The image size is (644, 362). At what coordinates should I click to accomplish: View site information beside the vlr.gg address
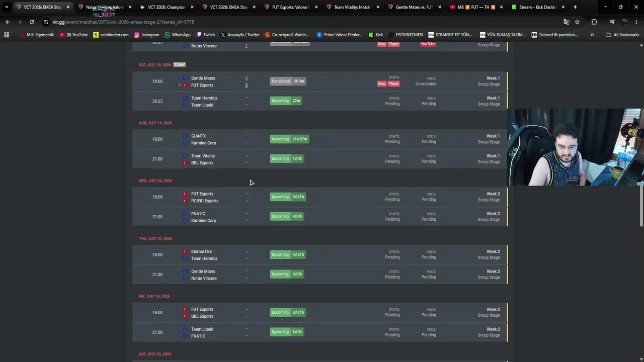pos(46,22)
